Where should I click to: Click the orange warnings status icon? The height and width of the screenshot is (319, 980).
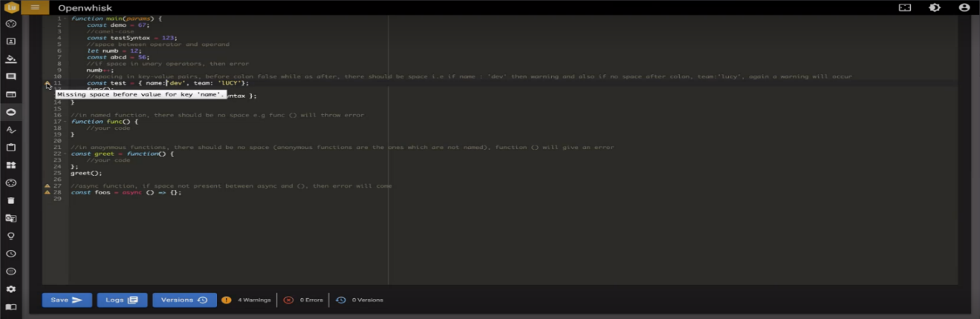(227, 300)
